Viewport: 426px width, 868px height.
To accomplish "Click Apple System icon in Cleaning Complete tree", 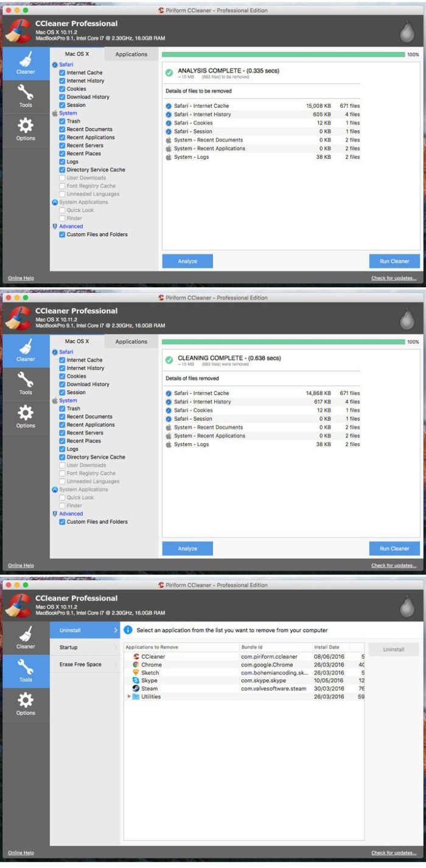I will point(55,401).
